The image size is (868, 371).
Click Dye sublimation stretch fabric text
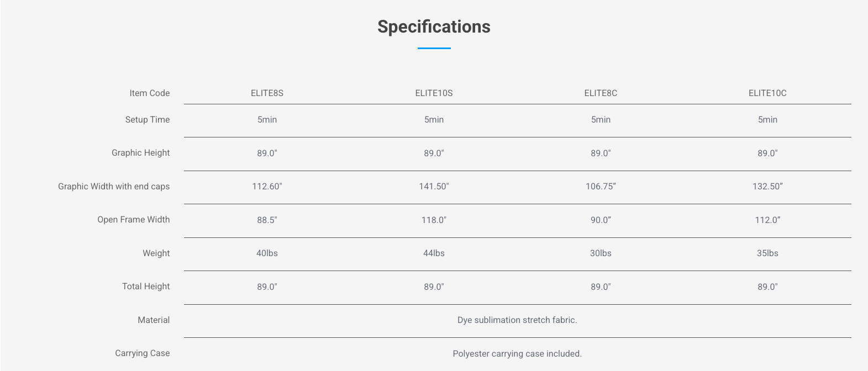[x=517, y=320]
